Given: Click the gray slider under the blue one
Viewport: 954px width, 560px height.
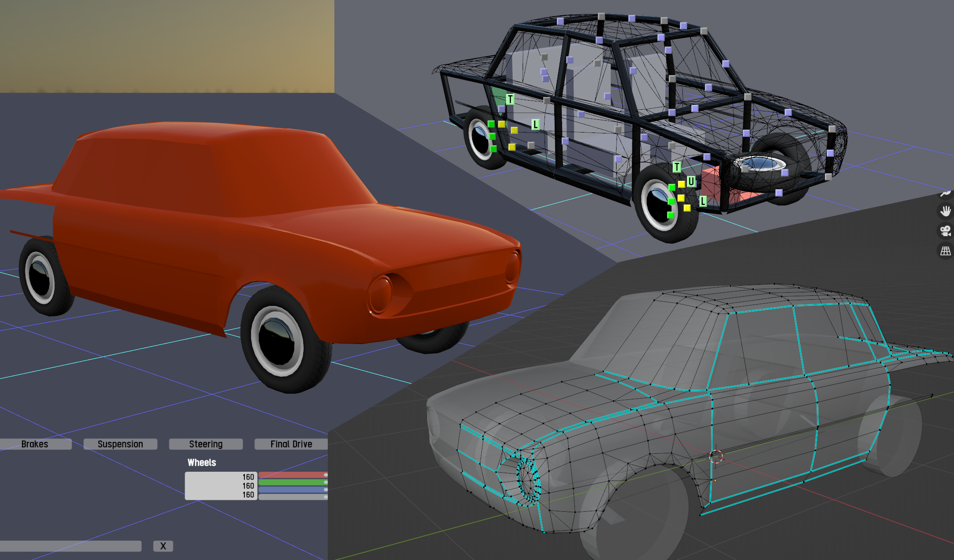Looking at the screenshot, I should click(293, 497).
